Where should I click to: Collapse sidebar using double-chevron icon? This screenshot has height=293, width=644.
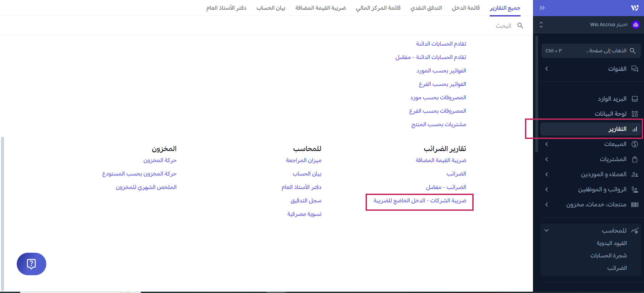click(542, 8)
